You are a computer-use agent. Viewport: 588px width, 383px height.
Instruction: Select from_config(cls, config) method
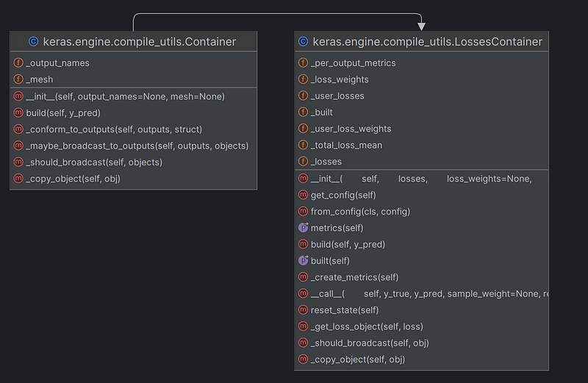point(360,212)
